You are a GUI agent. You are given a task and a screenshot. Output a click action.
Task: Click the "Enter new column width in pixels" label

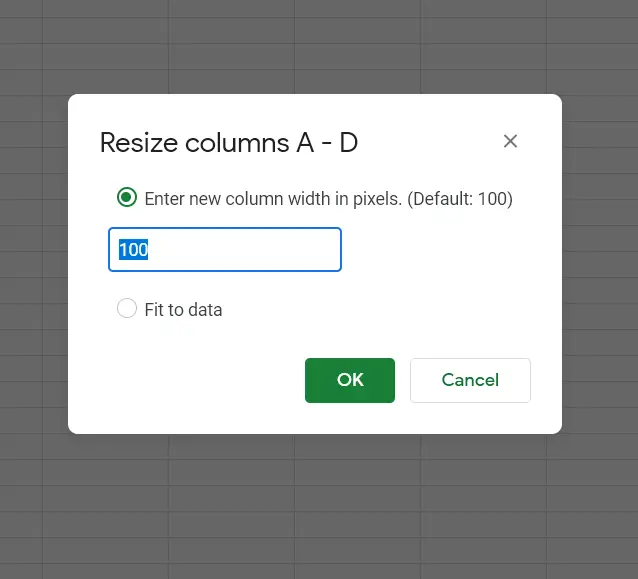(x=273, y=199)
